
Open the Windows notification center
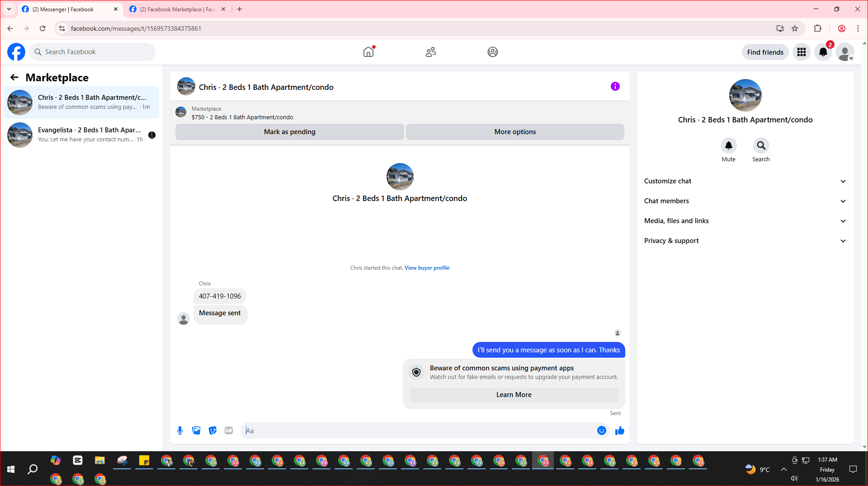tap(853, 469)
